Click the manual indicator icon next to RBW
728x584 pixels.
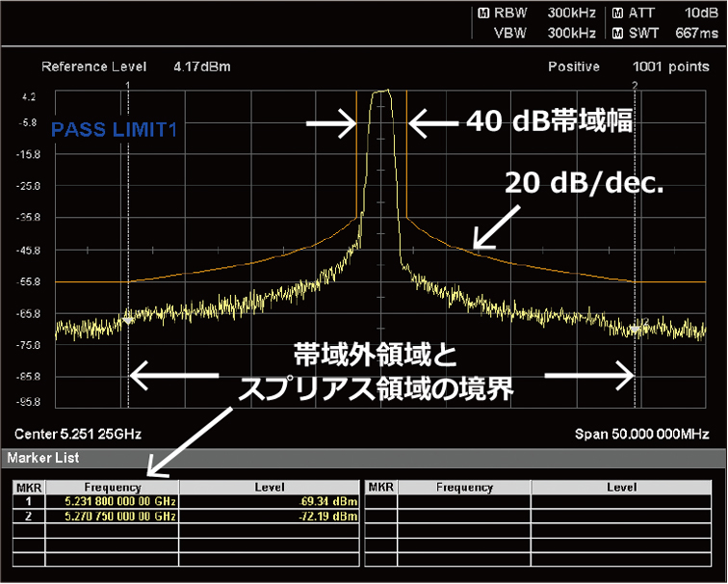[x=483, y=13]
